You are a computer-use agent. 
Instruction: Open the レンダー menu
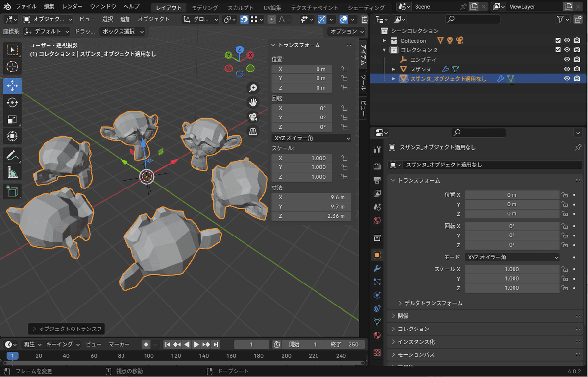[73, 7]
